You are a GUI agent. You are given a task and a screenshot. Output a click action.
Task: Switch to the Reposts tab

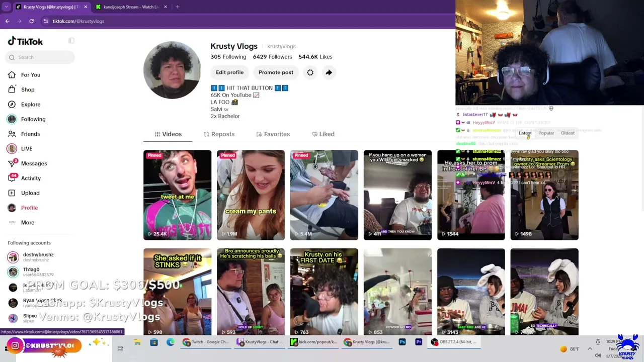coord(219,134)
